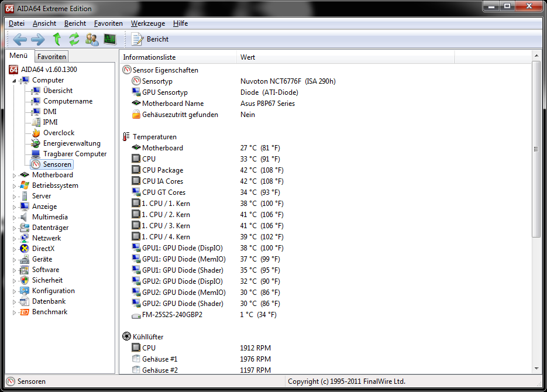Select the Motherboard Name row

click(326, 104)
